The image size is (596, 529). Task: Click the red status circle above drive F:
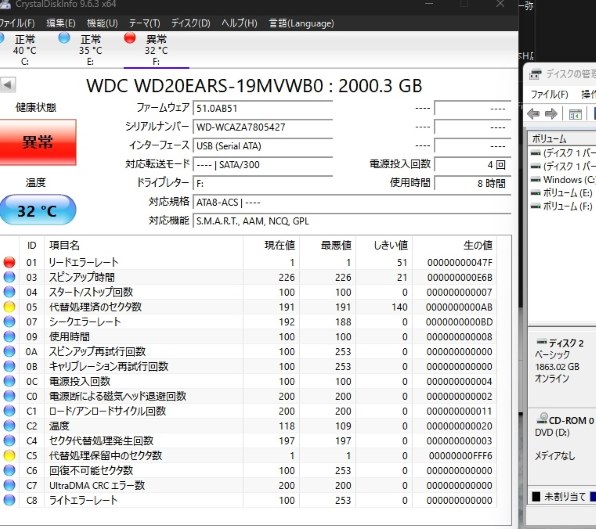point(130,38)
